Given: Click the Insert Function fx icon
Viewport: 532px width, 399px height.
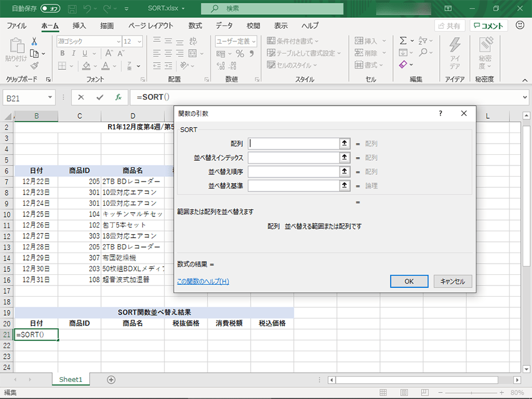Looking at the screenshot, I should (x=118, y=97).
